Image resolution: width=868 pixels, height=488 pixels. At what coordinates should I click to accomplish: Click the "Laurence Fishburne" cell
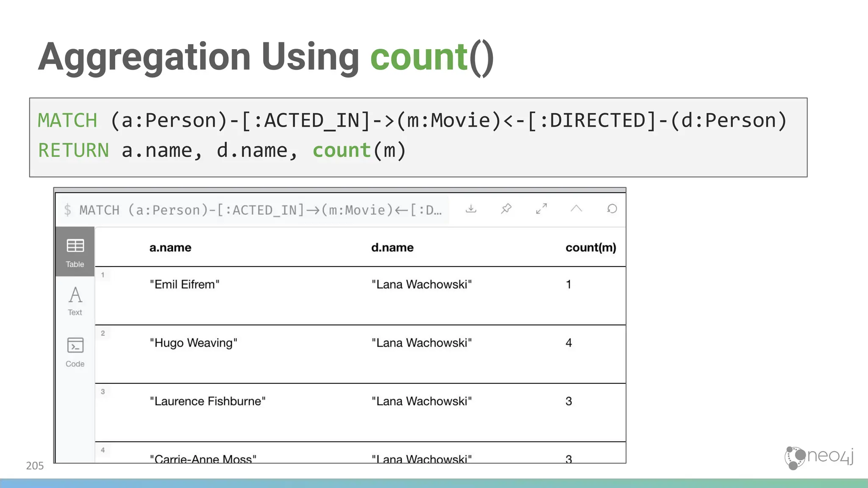208,401
